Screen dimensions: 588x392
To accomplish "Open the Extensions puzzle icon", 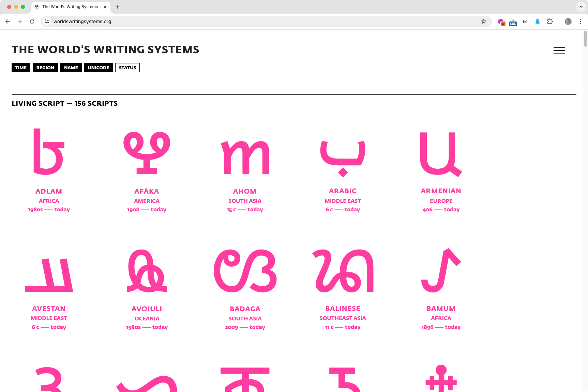I will (x=550, y=21).
